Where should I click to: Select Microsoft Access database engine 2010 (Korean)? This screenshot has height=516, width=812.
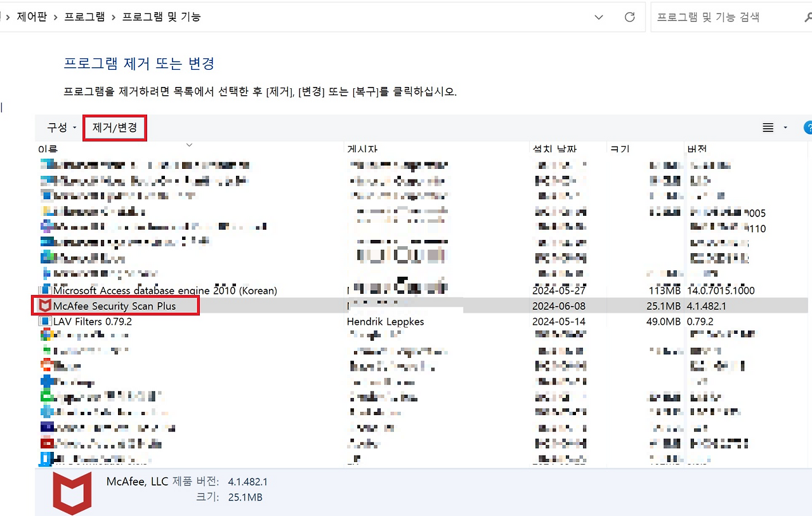click(165, 291)
